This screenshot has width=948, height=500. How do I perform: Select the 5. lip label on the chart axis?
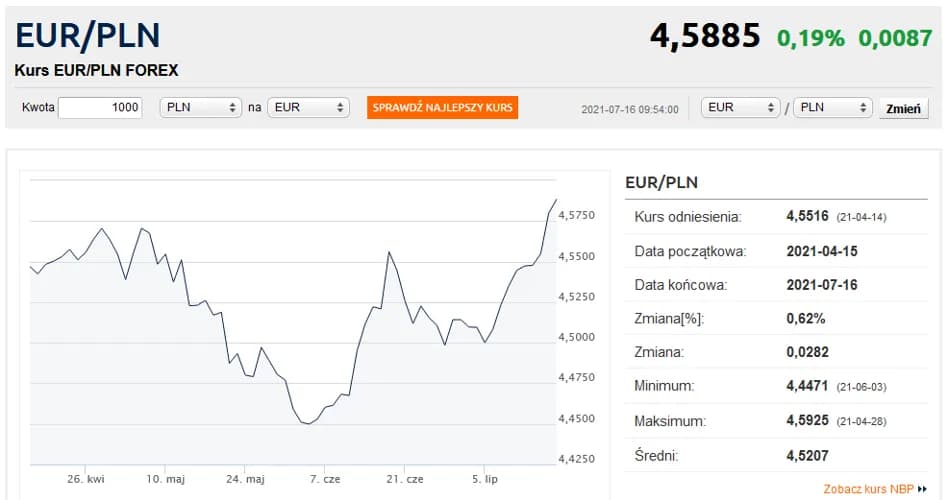(x=484, y=479)
